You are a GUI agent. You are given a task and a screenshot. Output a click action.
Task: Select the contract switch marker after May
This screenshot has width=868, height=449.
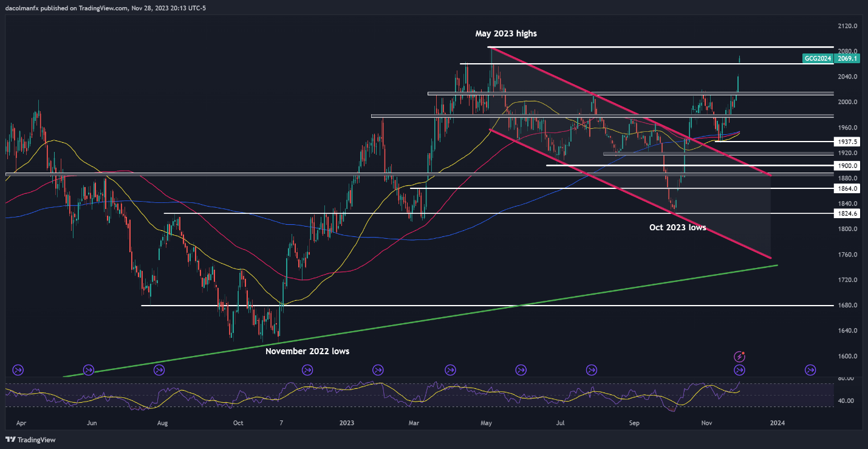point(521,369)
